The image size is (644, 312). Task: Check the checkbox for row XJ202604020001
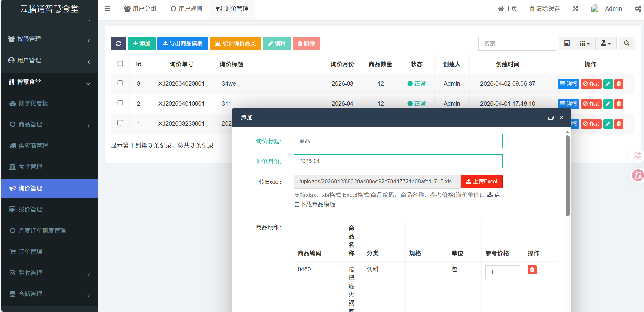[x=120, y=83]
